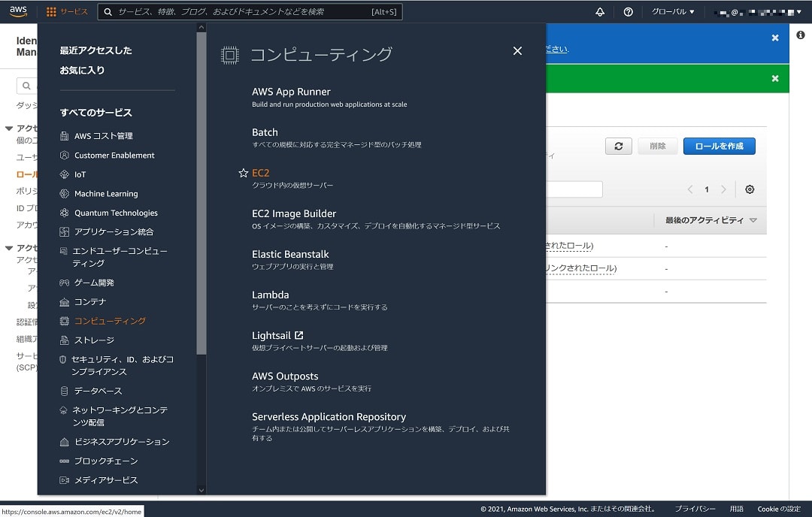This screenshot has width=812, height=517.
Task: Click the コンピューティング chip icon in sidebar
Action: [x=64, y=321]
